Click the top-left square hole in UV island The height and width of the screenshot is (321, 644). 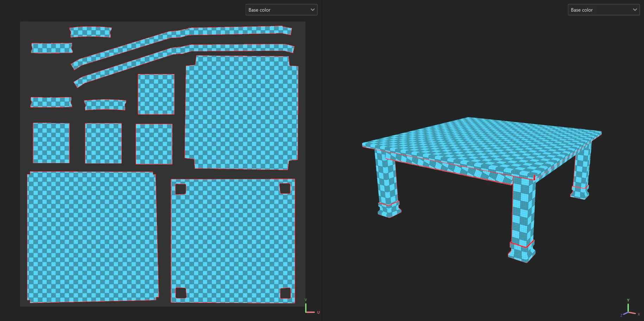tap(181, 189)
